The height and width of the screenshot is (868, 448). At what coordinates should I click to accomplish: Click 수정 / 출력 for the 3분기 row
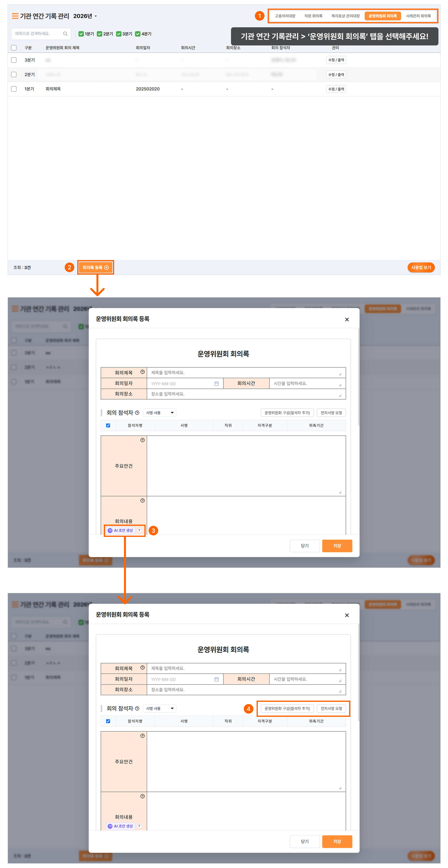coord(336,60)
